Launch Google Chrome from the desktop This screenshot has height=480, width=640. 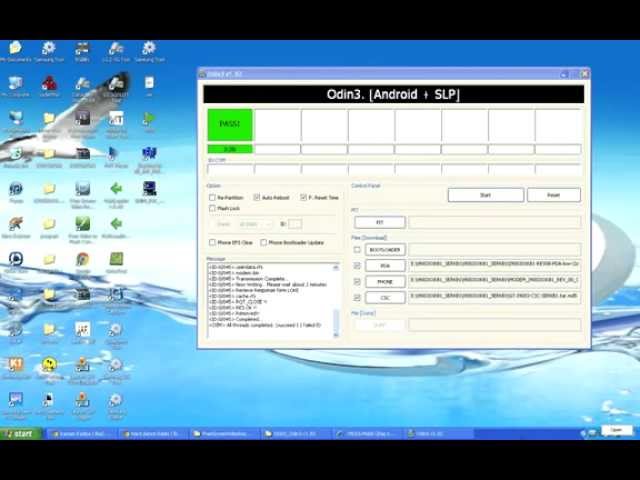click(x=82, y=260)
